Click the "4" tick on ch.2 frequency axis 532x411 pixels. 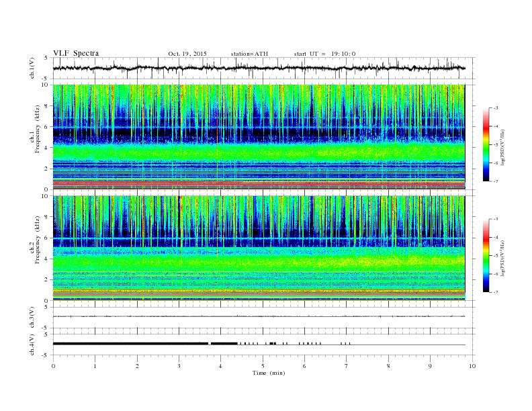click(x=47, y=259)
